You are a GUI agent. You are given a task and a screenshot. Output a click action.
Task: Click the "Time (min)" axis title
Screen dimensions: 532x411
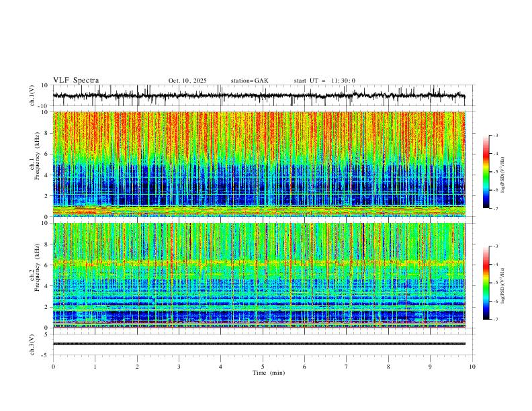(269, 373)
